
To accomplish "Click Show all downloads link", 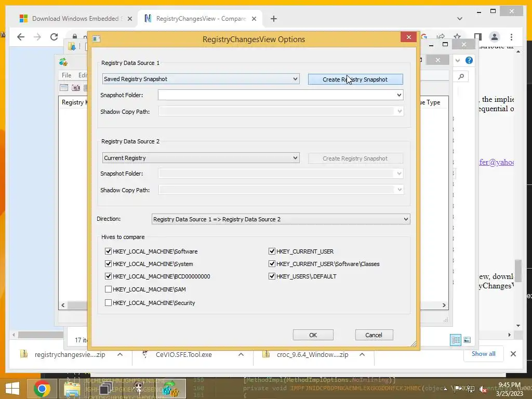I will point(483,354).
